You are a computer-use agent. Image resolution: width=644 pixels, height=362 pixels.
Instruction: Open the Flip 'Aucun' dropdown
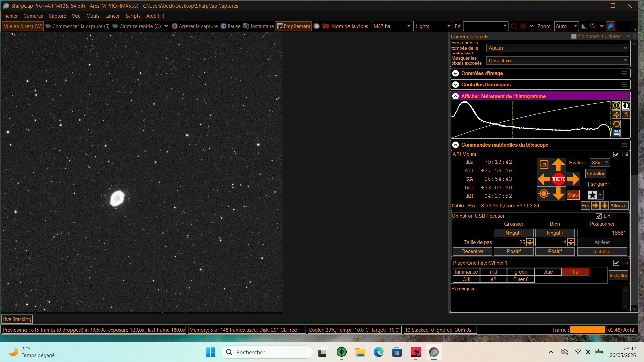click(557, 48)
